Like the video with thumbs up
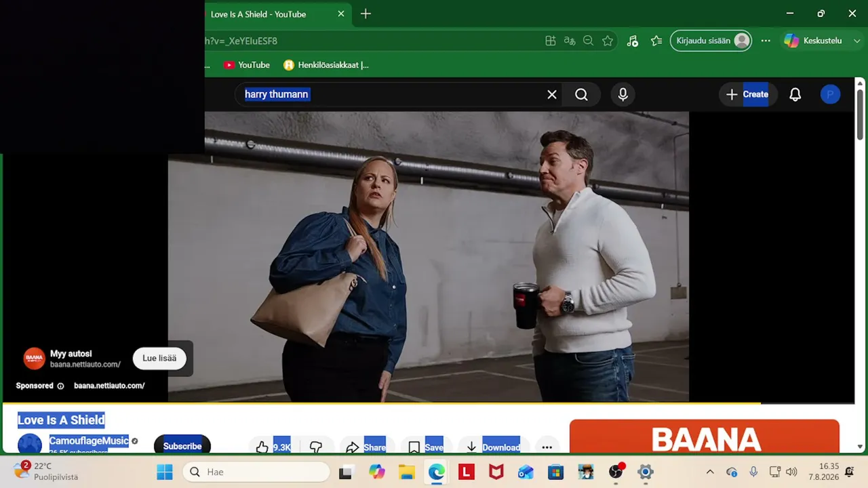 [273, 447]
